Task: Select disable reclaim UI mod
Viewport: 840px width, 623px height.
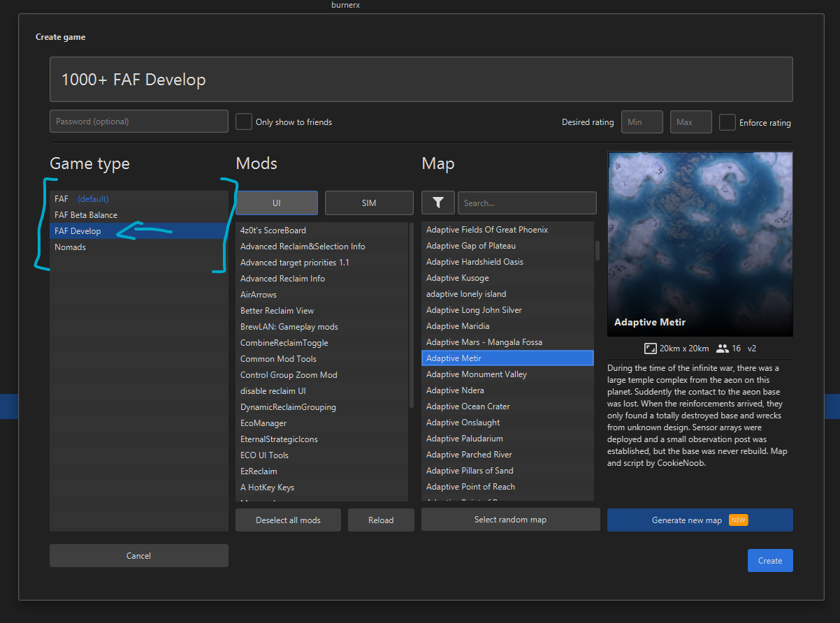Action: click(x=321, y=391)
